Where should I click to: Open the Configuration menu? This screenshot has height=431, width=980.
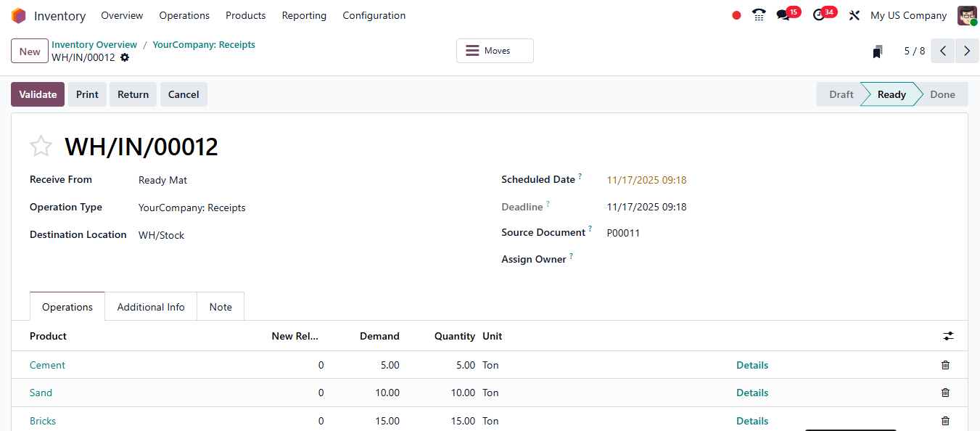[374, 15]
